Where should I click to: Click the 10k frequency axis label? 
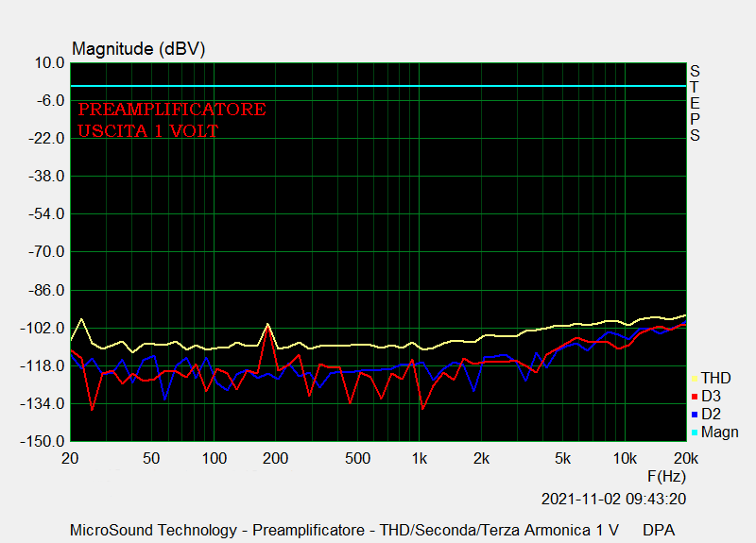625,459
